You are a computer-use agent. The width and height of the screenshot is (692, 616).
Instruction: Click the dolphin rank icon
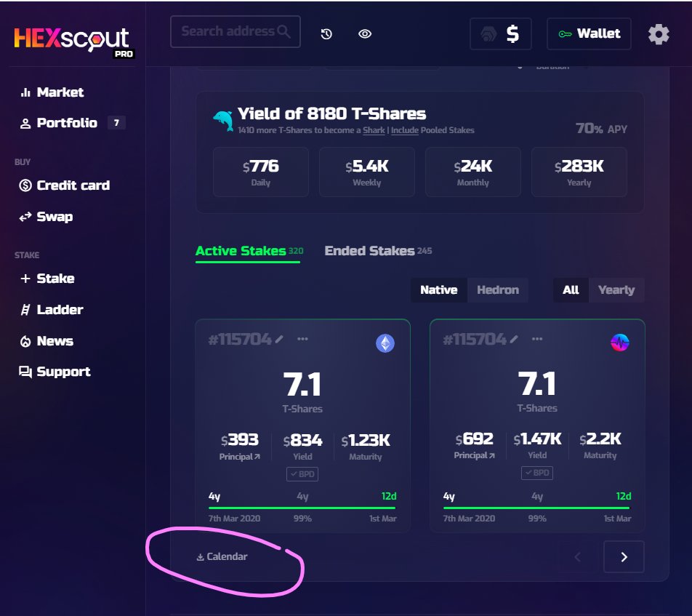tap(223, 120)
